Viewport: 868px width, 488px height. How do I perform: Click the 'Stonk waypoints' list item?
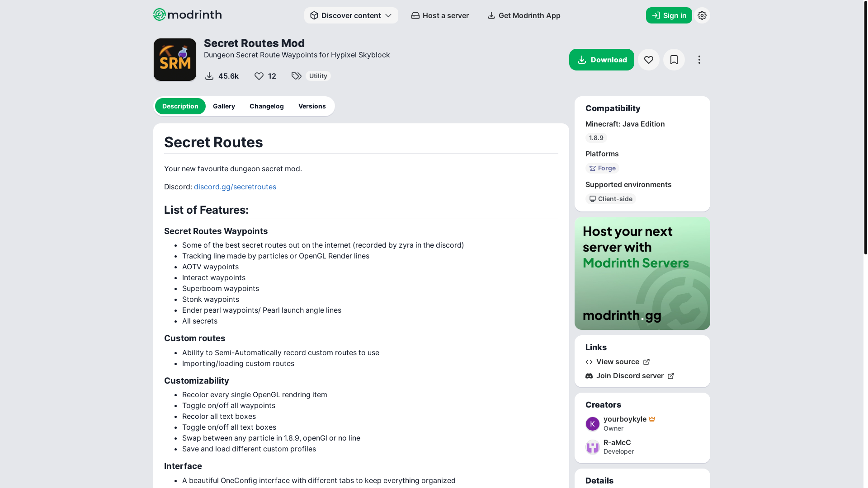(211, 299)
